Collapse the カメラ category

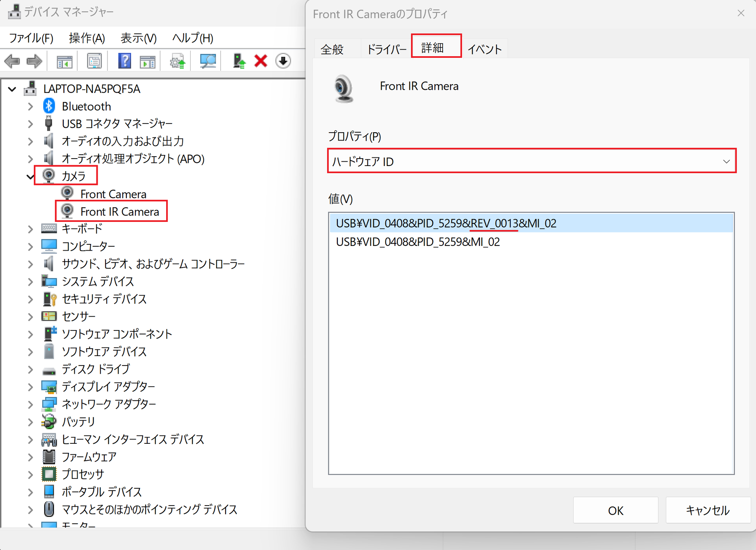click(30, 177)
